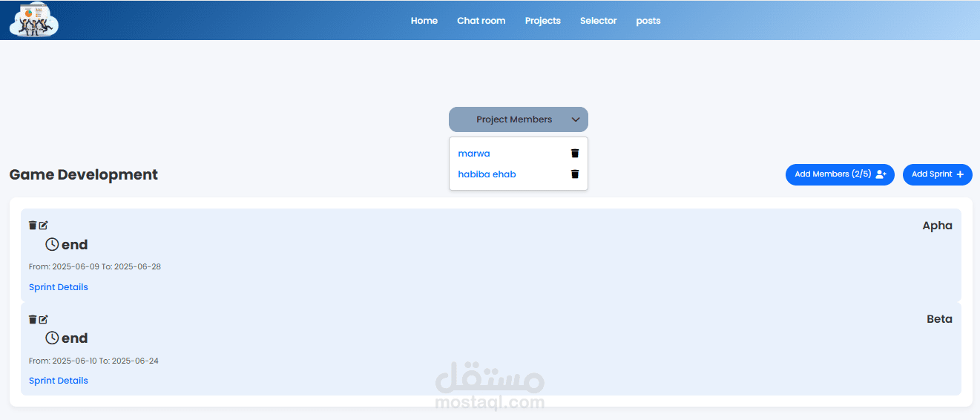Viewport: 980px width, 420px height.
Task: Open the Selector page
Action: click(599, 21)
